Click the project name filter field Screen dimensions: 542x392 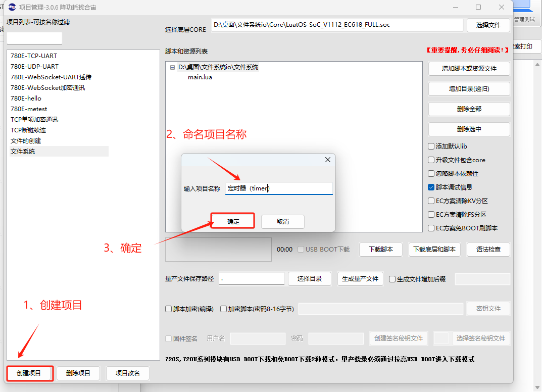34,38
